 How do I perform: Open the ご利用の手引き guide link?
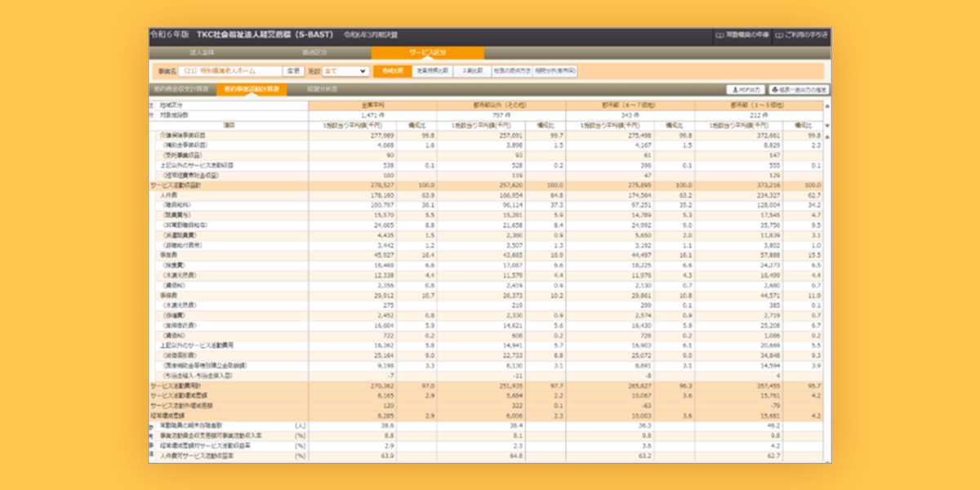click(801, 36)
